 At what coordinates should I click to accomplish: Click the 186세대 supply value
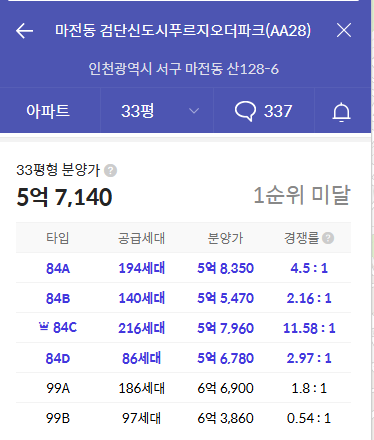(142, 388)
